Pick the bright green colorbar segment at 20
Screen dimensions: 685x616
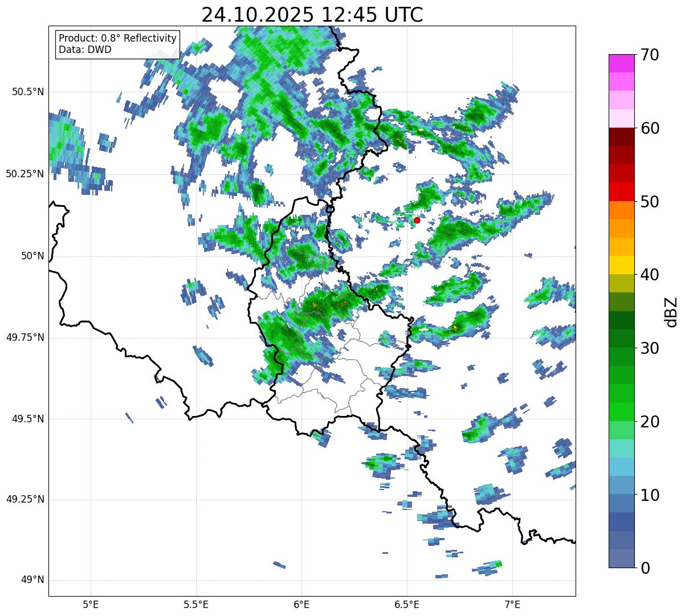coord(622,411)
